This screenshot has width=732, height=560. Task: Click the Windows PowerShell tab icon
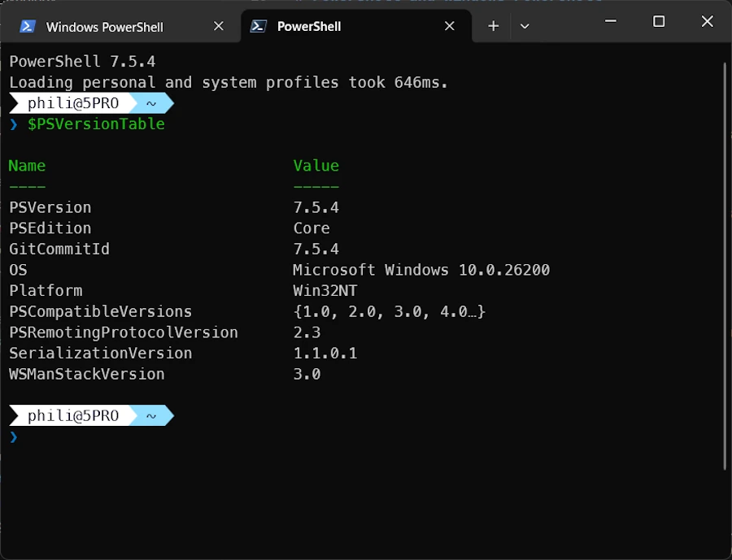tap(27, 27)
